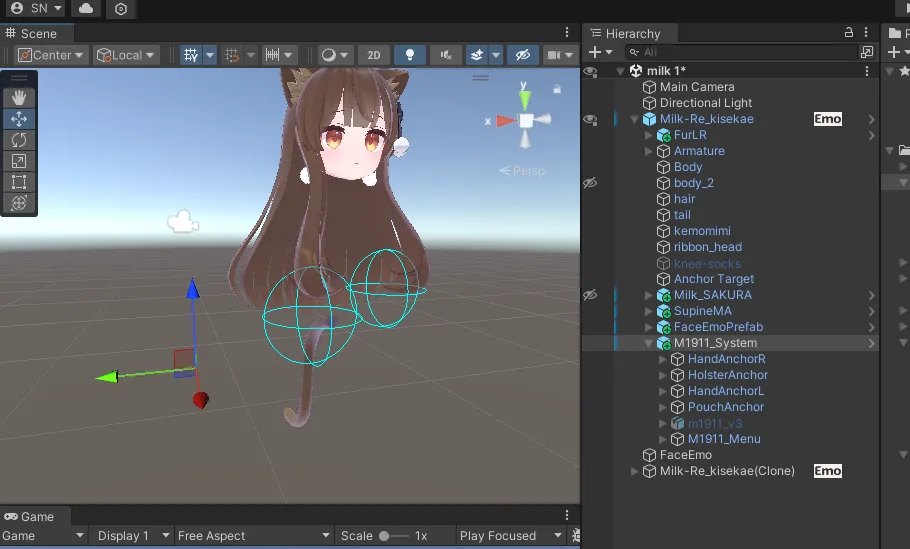910x549 pixels.
Task: Switch perspective via Persp label
Action: (x=522, y=171)
